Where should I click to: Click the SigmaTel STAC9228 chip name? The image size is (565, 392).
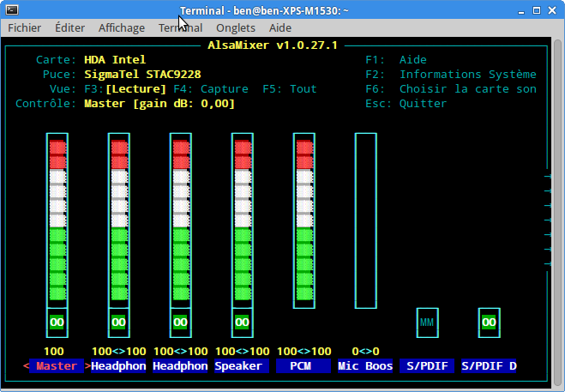point(142,75)
